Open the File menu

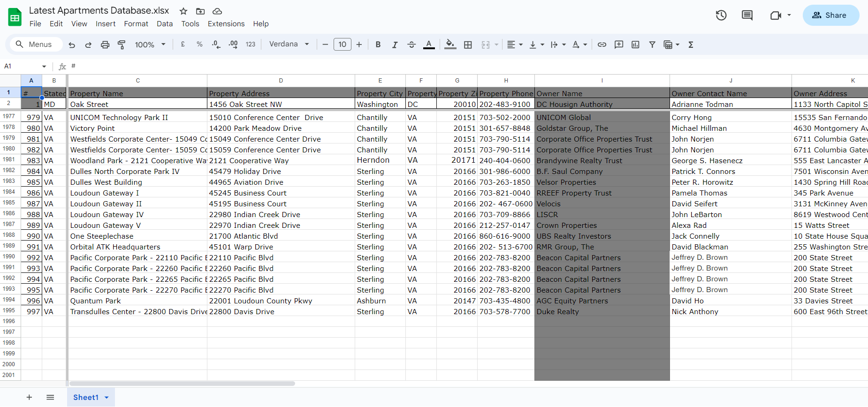[35, 24]
